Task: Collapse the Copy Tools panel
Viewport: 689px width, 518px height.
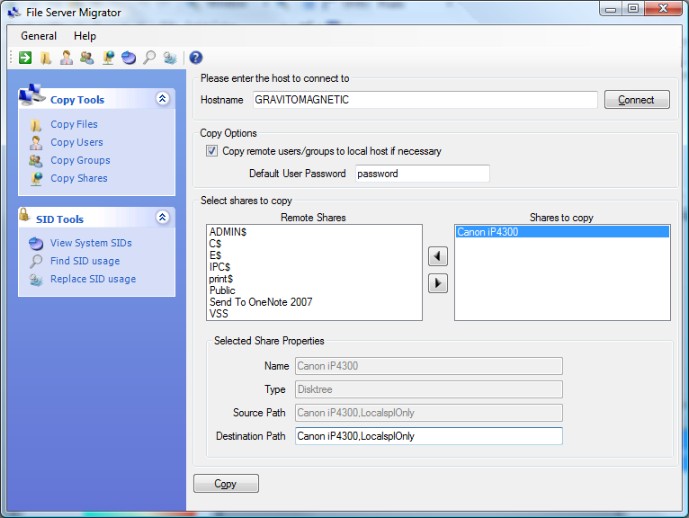Action: (163, 99)
